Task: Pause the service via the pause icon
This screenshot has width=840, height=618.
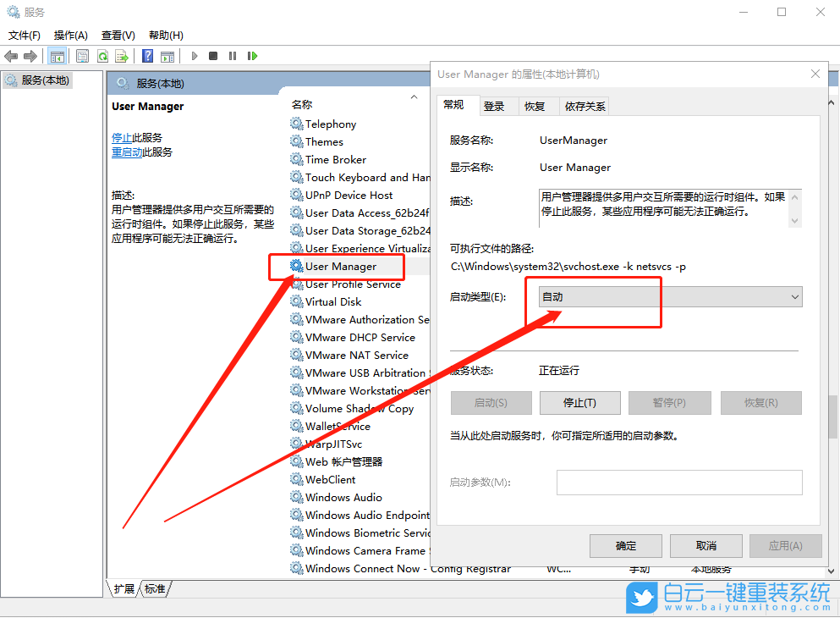Action: pos(233,56)
